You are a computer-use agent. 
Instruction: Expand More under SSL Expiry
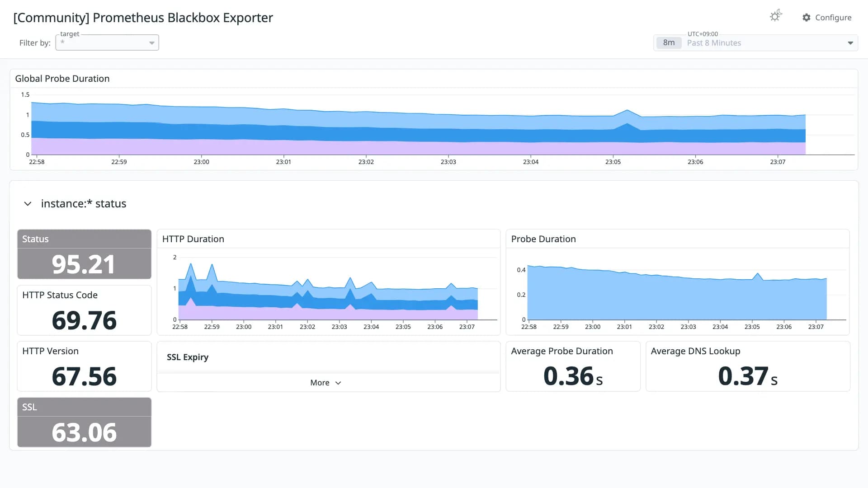pos(325,383)
